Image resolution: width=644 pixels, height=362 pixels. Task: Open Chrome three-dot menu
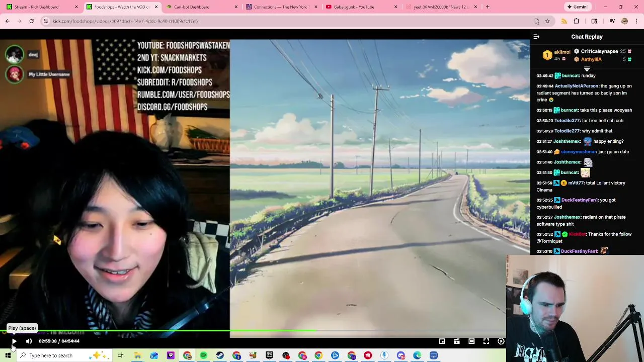click(637, 21)
